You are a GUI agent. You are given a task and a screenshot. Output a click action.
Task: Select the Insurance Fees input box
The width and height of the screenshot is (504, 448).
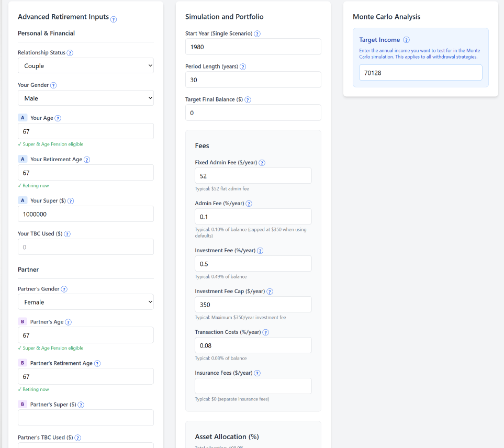[253, 386]
